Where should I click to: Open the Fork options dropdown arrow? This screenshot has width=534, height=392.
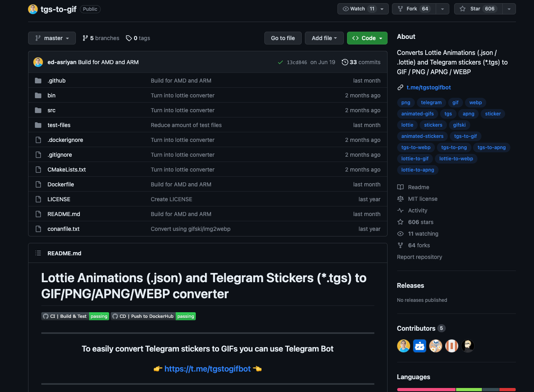tap(442, 9)
